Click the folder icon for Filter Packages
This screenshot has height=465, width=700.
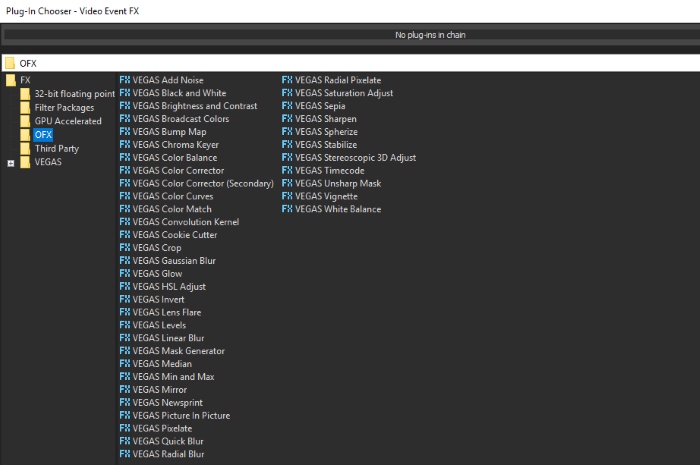[25, 108]
